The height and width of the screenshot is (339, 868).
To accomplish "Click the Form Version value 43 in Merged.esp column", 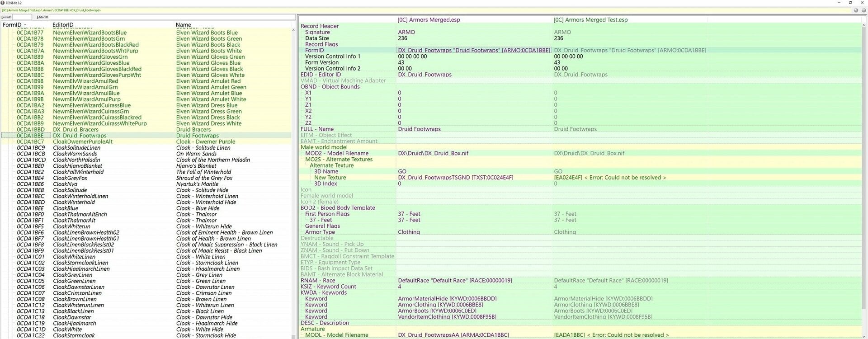I will tap(401, 62).
